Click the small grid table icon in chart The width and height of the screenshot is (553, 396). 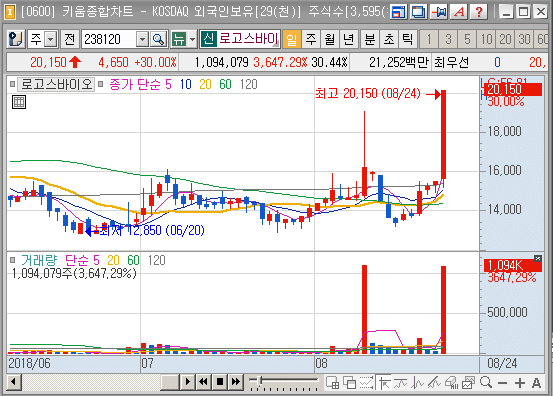point(19,102)
